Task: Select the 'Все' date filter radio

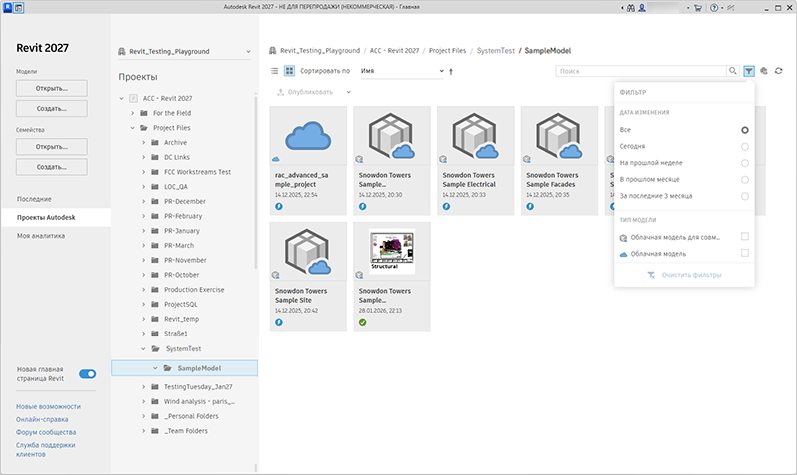Action: coord(745,130)
